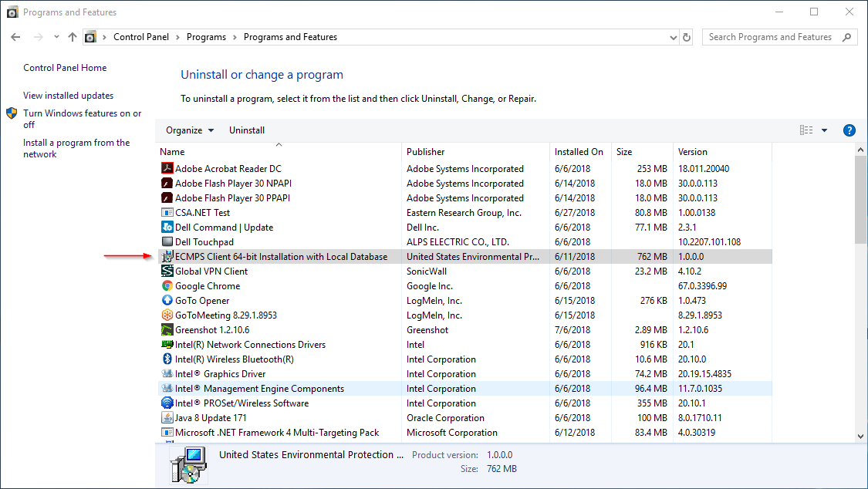Viewport: 868px width, 489px height.
Task: Click the vertical scrollbar up arrow
Action: point(860,150)
